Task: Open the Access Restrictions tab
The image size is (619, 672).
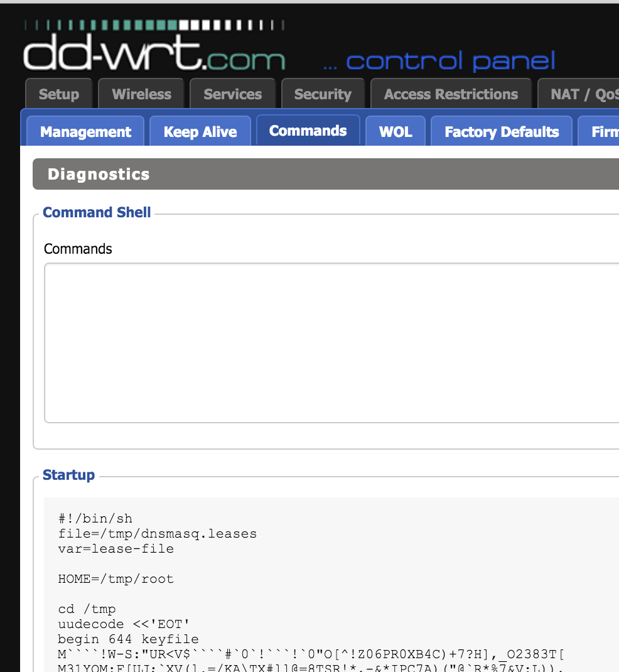Action: 451,94
